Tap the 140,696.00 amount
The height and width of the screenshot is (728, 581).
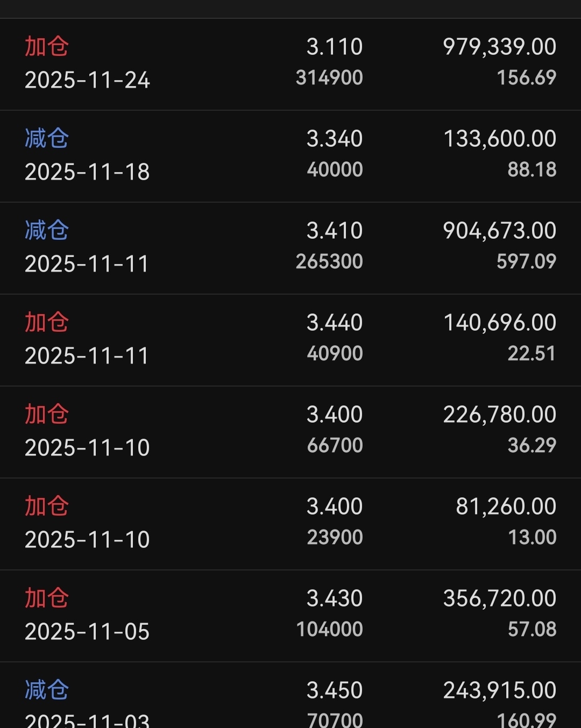(499, 323)
